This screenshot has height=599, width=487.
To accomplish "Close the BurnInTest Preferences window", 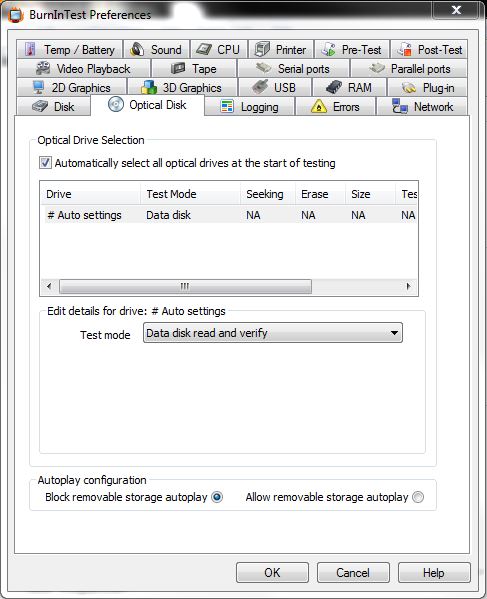I will coord(456,10).
